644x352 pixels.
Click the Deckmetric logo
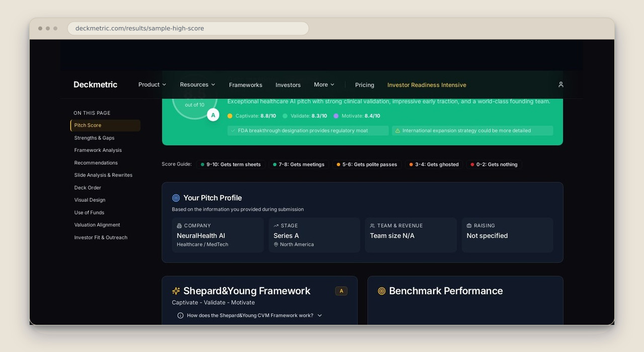tap(95, 84)
